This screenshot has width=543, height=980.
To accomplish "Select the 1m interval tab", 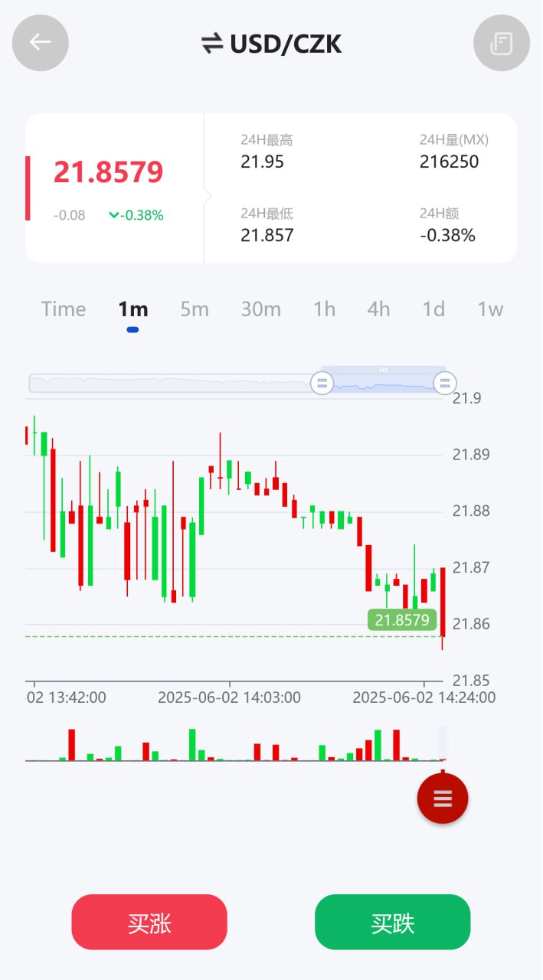I will (132, 309).
